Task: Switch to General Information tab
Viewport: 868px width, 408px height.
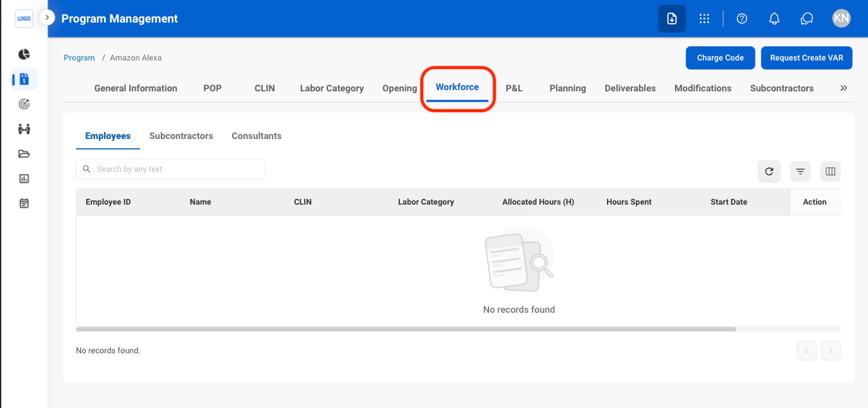Action: 136,88
